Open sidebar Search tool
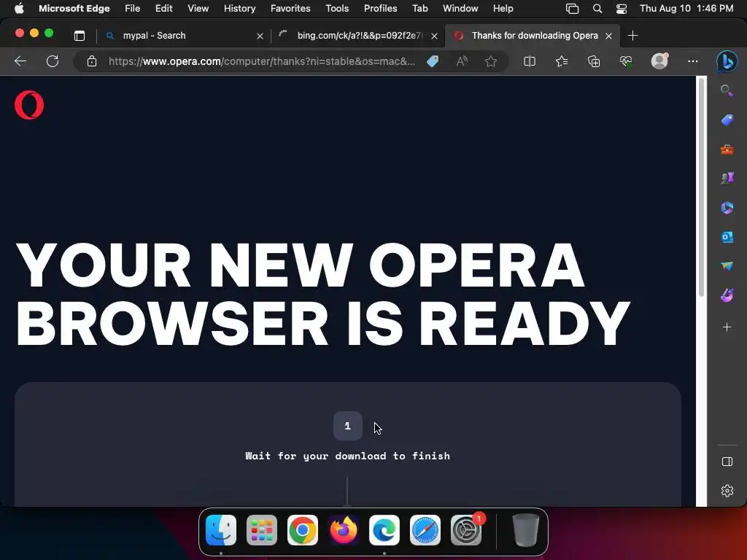The width and height of the screenshot is (747, 560). tap(727, 90)
